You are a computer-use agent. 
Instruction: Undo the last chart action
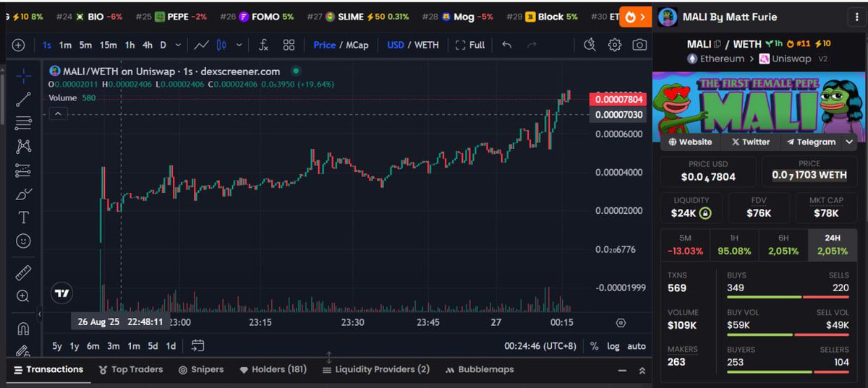506,45
